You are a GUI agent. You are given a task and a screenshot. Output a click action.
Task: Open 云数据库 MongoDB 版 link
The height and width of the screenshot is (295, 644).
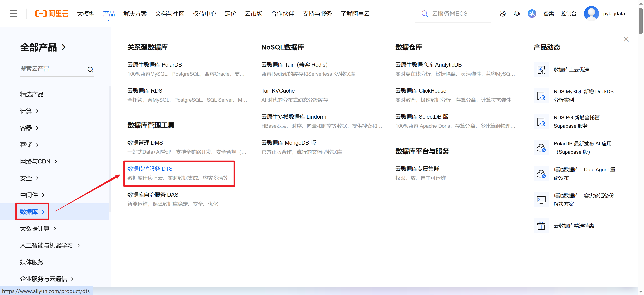coord(289,143)
